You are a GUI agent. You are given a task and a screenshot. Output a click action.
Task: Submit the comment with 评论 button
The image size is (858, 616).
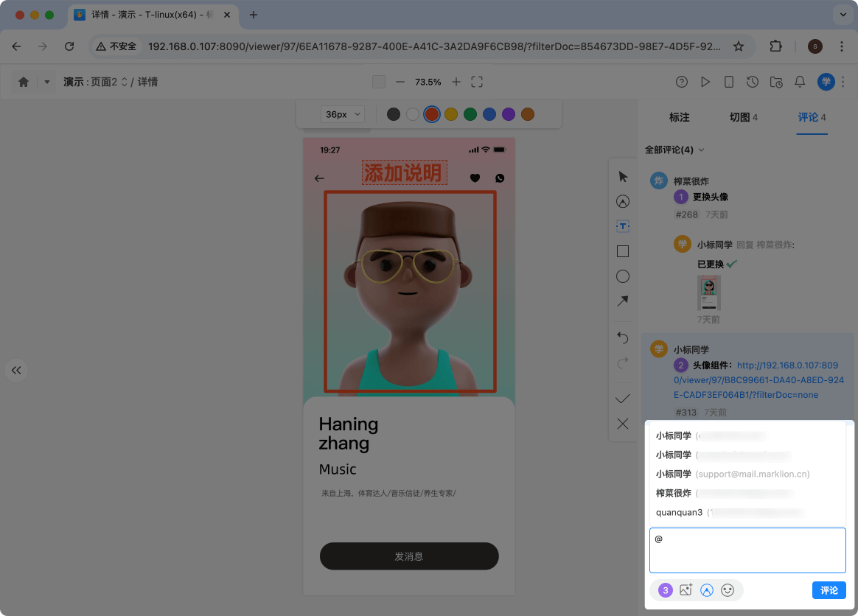point(829,590)
